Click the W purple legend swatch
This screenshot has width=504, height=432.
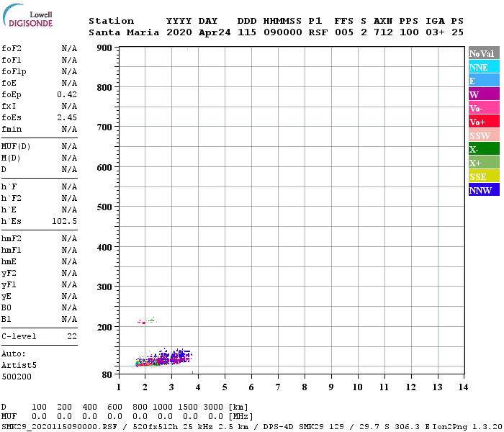tap(484, 94)
